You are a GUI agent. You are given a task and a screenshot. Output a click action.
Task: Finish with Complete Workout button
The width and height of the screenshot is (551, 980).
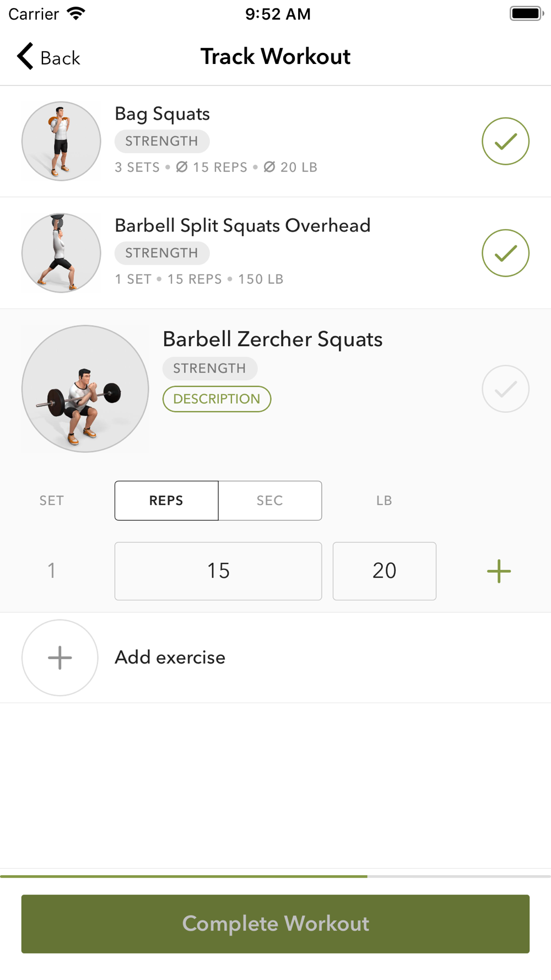coord(275,924)
